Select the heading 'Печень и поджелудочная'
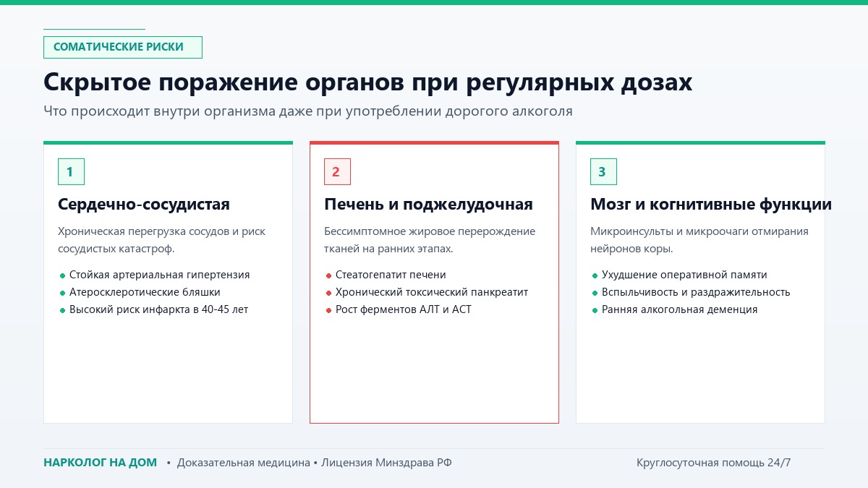The height and width of the screenshot is (488, 868). coord(428,205)
